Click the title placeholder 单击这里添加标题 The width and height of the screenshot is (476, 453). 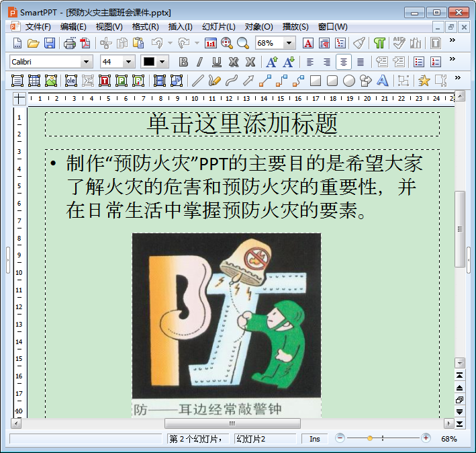pos(242,124)
